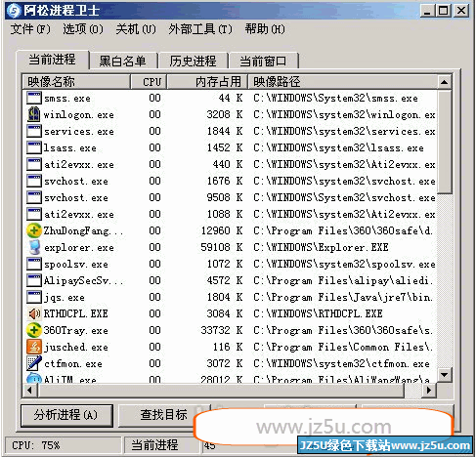476x457 pixels.
Task: Click the vertical scrollbar down arrow
Action: click(444, 375)
